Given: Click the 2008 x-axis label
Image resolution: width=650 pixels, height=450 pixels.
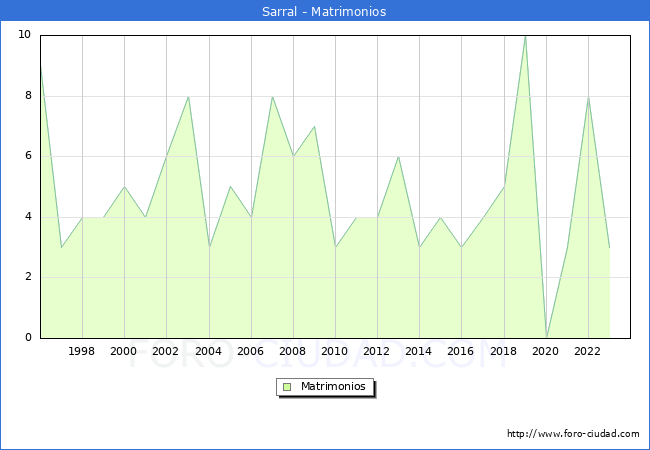Looking at the screenshot, I should point(292,351).
